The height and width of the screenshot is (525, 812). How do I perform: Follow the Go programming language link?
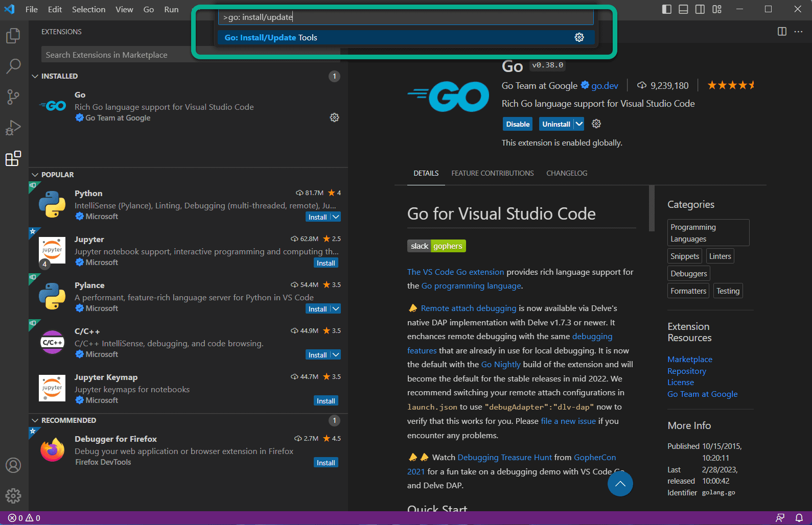pyautogui.click(x=471, y=286)
